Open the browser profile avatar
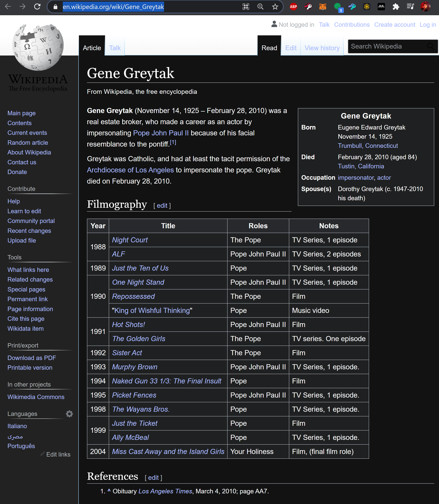 (x=425, y=7)
